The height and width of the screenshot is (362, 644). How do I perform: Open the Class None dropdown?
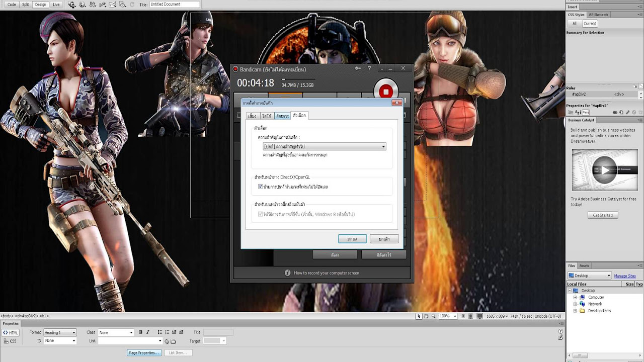click(x=116, y=332)
